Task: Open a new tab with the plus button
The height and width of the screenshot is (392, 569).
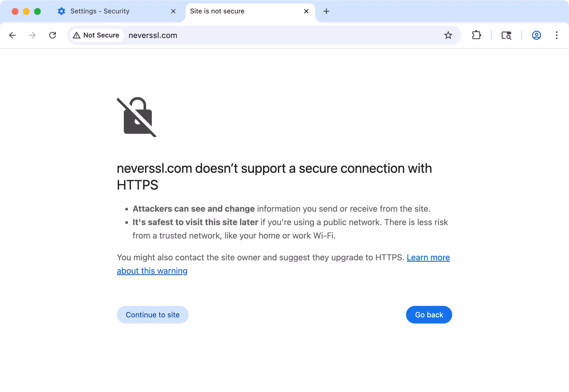Action: 326,11
